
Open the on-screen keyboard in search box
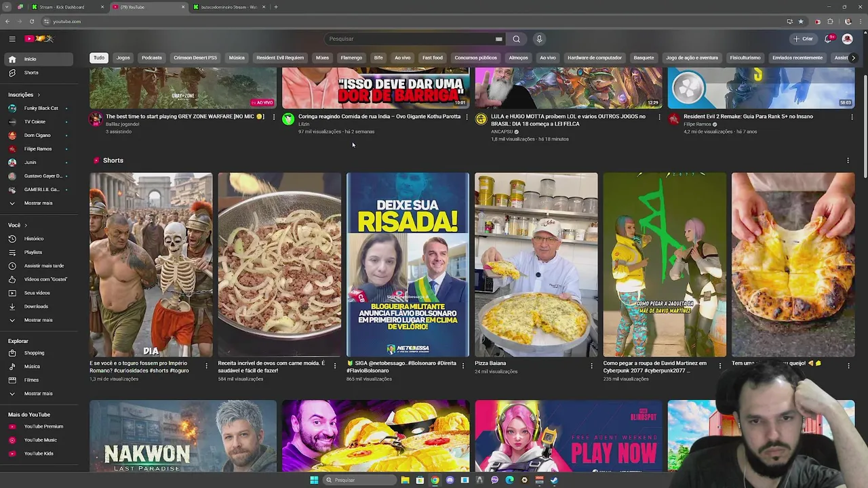coord(498,39)
